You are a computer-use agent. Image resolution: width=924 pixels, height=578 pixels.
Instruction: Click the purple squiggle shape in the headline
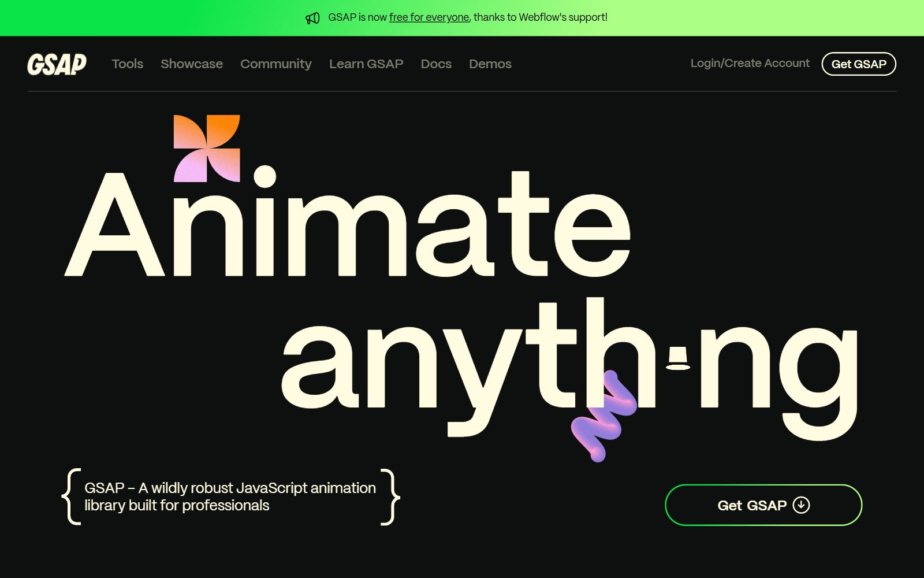click(603, 416)
